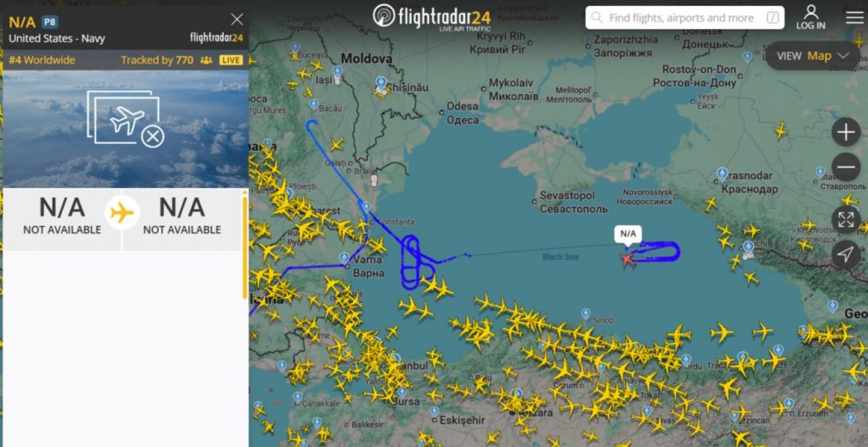Click the N/A callsign map label

628,234
